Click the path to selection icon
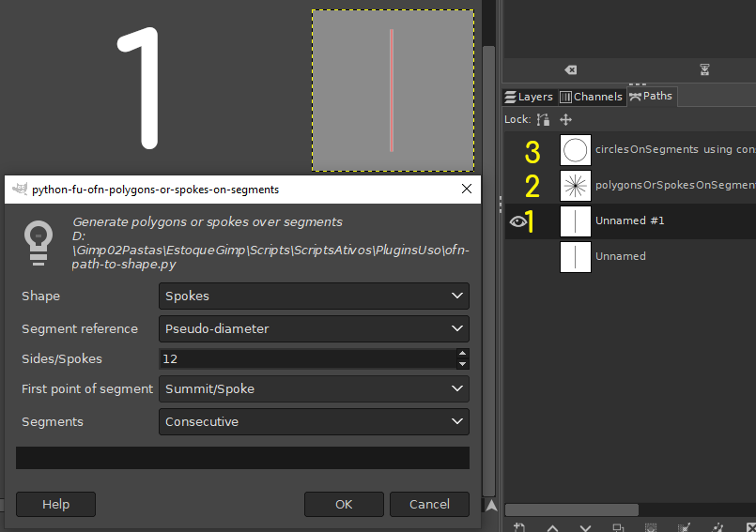 pos(651,527)
